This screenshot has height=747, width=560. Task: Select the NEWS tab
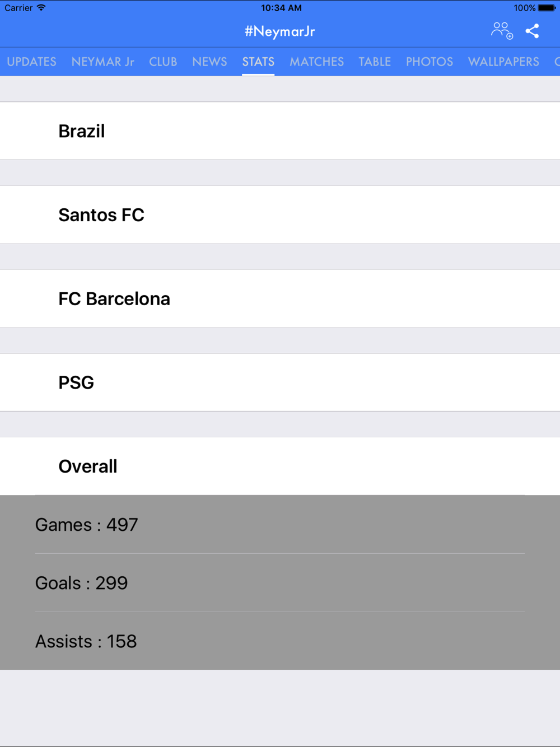(209, 62)
